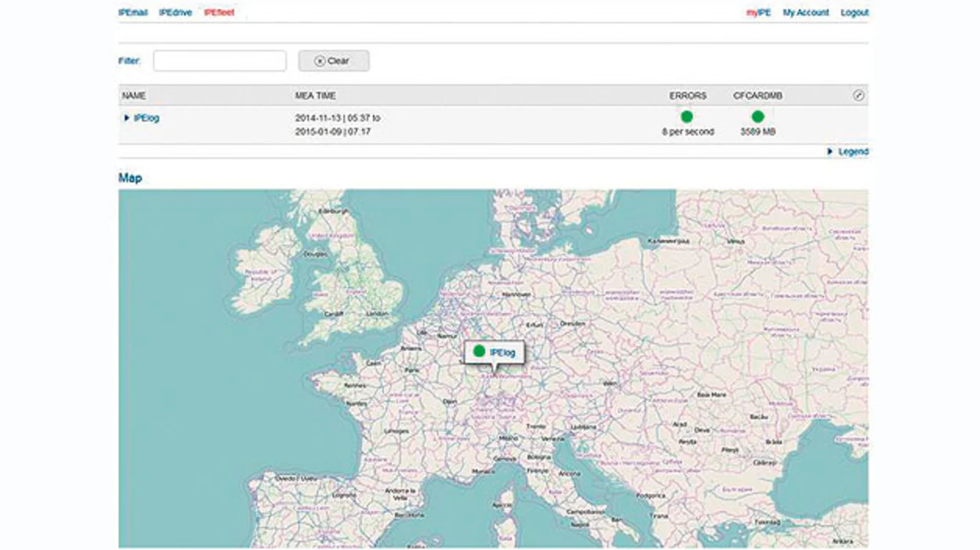Open the IPElog entry in table
The image size is (980, 550).
tap(146, 118)
